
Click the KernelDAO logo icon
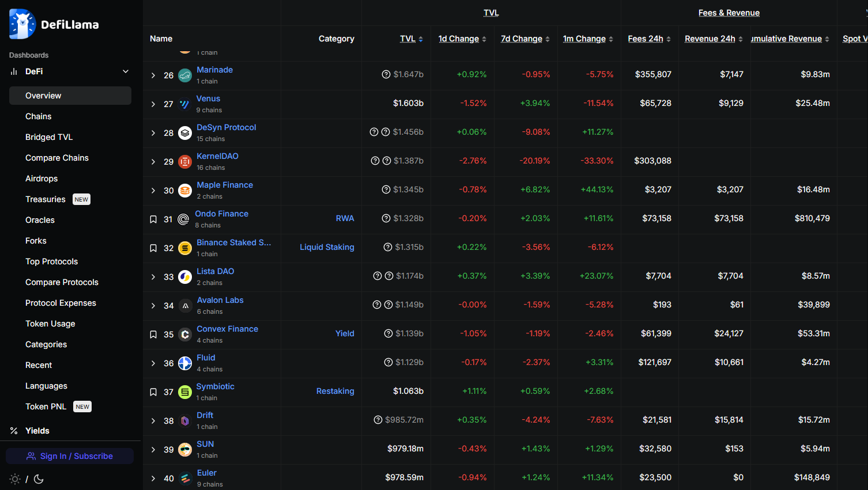[185, 162]
